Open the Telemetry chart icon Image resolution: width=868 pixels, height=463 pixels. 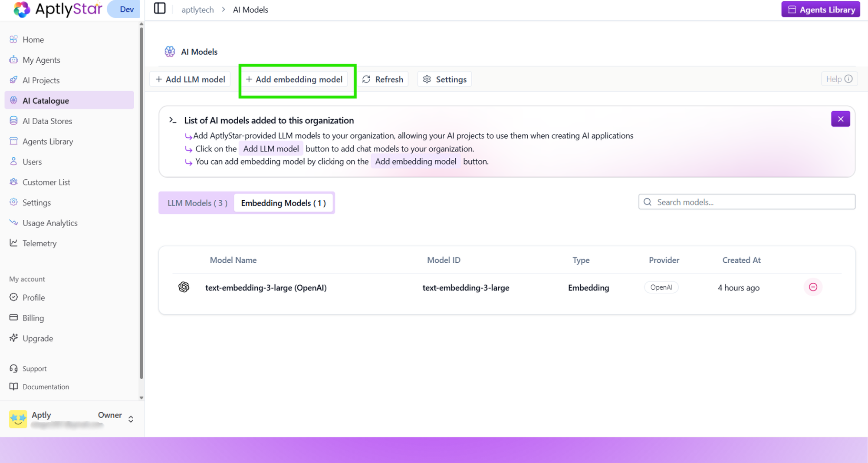click(x=13, y=243)
